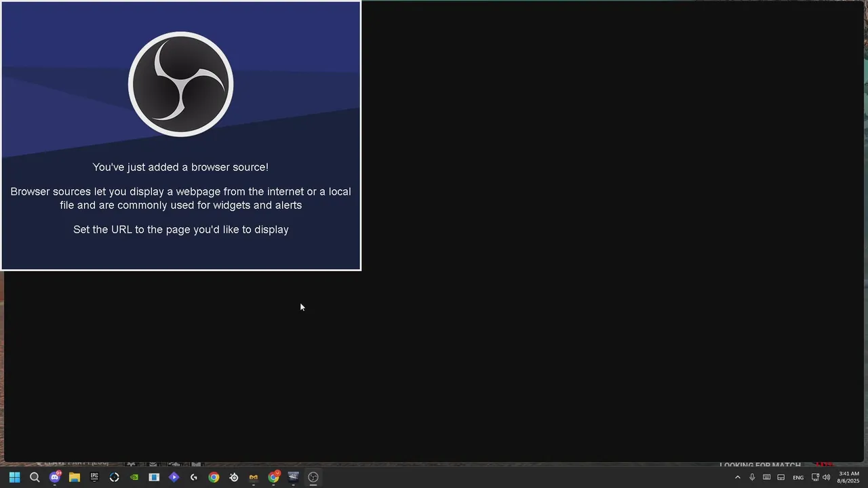Screen dimensions: 868x488
Task: Click the OBS logo in browser source
Action: click(181, 84)
